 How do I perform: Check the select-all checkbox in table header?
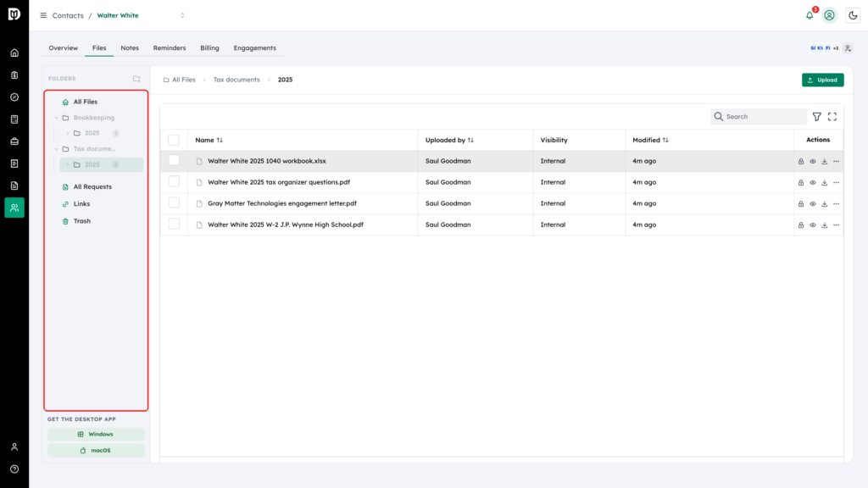(174, 140)
